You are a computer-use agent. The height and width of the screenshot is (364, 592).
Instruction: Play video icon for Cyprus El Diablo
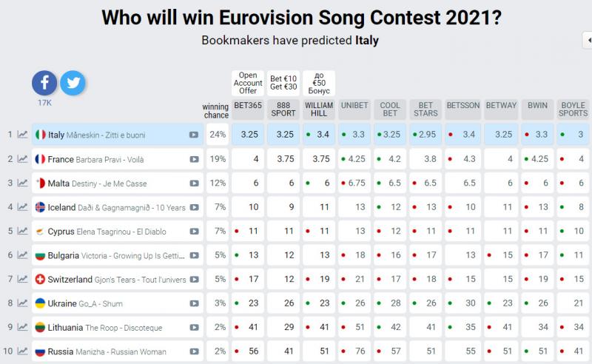(194, 232)
